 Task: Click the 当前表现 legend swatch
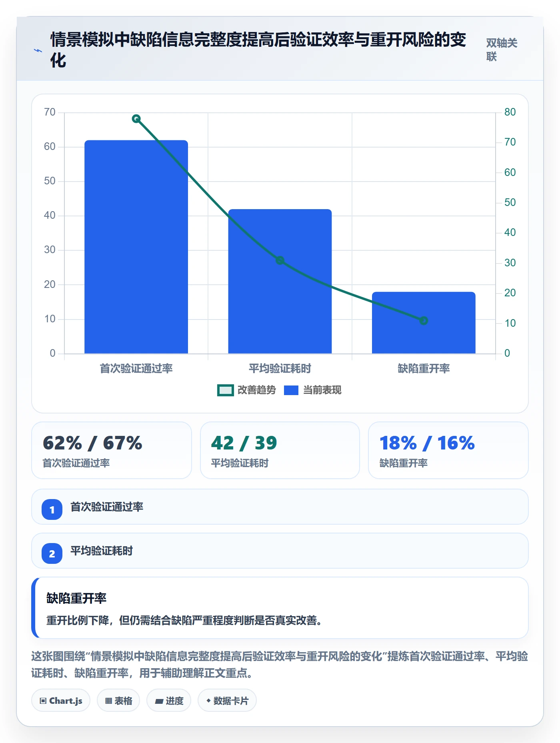pyautogui.click(x=291, y=390)
